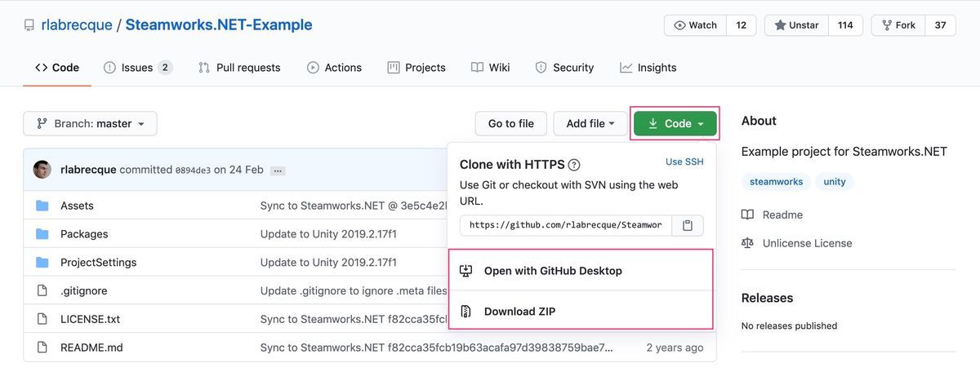Click the ProjectSettings folder icon

[x=42, y=263]
